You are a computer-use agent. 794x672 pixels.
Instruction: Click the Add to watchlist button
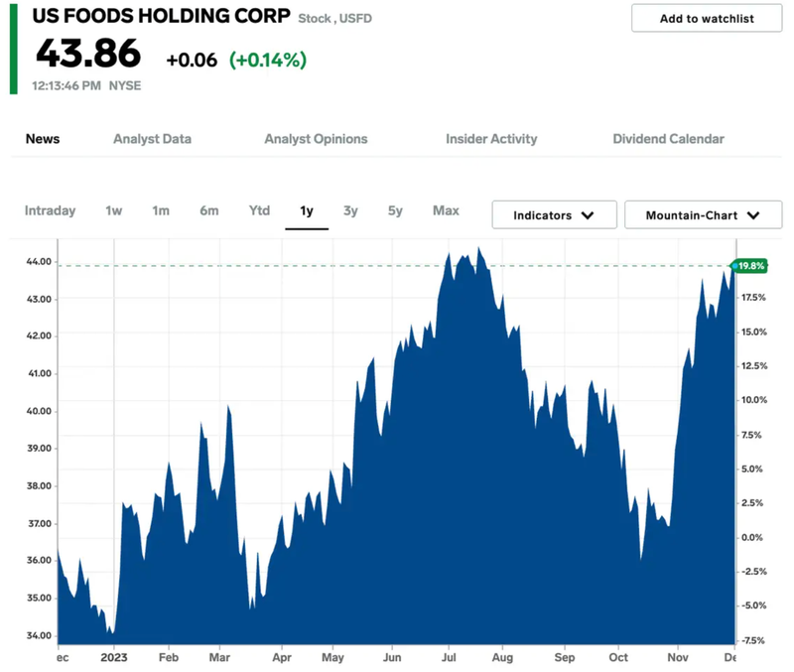pyautogui.click(x=707, y=18)
